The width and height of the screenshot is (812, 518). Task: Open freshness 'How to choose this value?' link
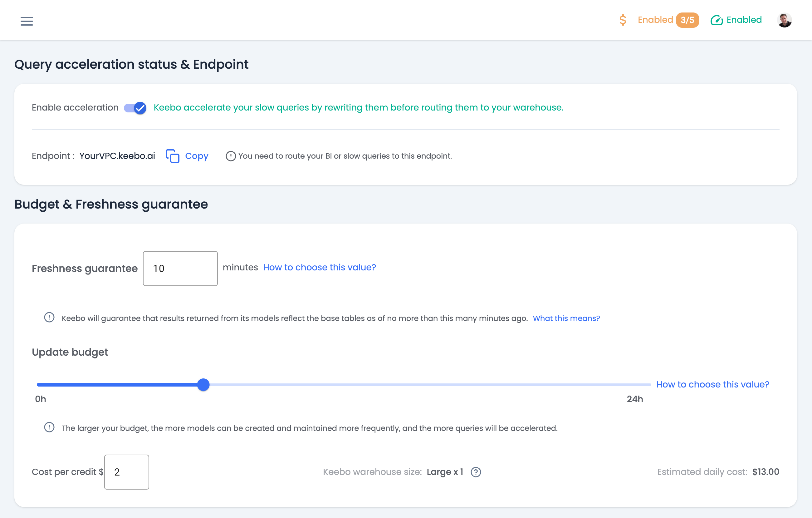pos(319,267)
